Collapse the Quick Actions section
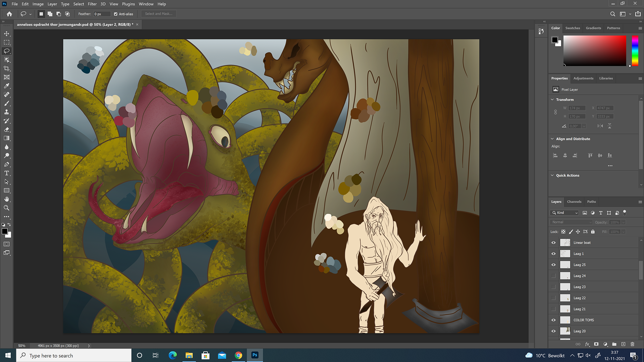Viewport: 644px width, 362px height. [552, 175]
